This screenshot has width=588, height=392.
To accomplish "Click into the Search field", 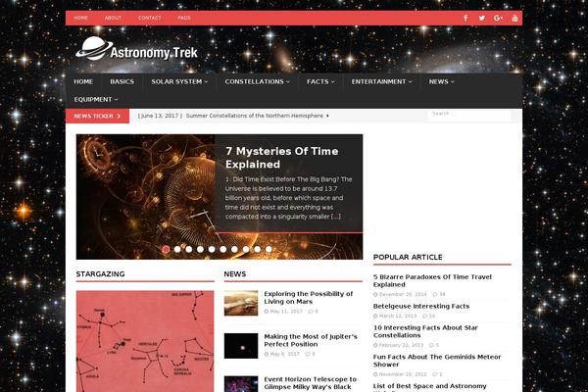I will (469, 115).
